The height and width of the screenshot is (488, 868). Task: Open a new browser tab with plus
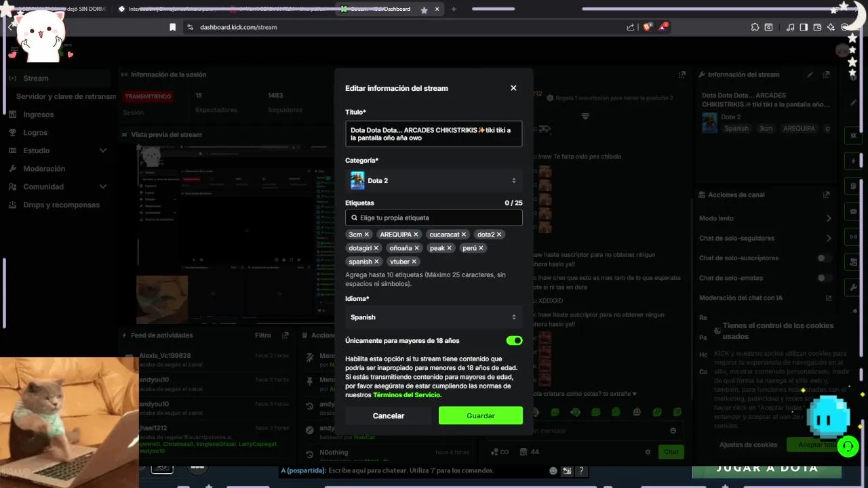point(454,9)
